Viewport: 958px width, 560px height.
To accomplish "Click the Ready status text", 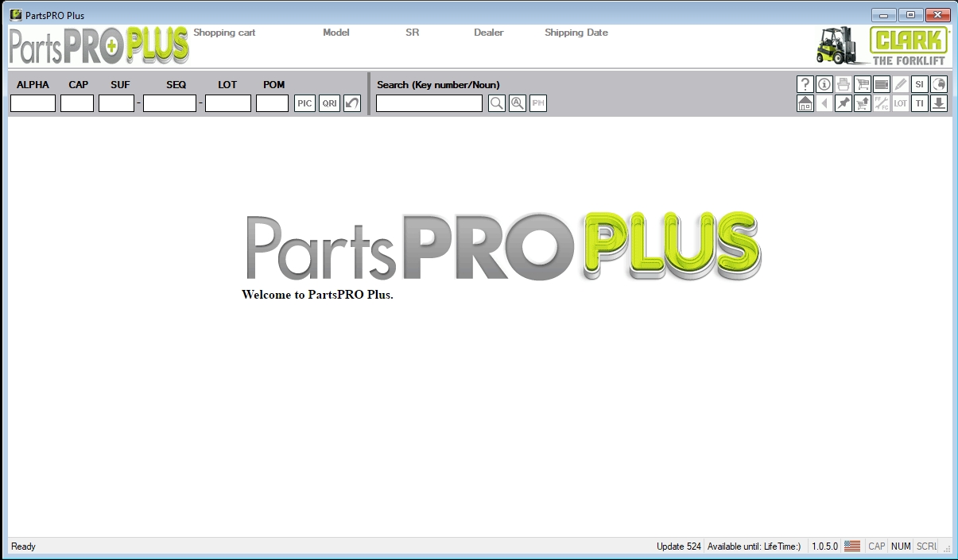I will click(23, 546).
